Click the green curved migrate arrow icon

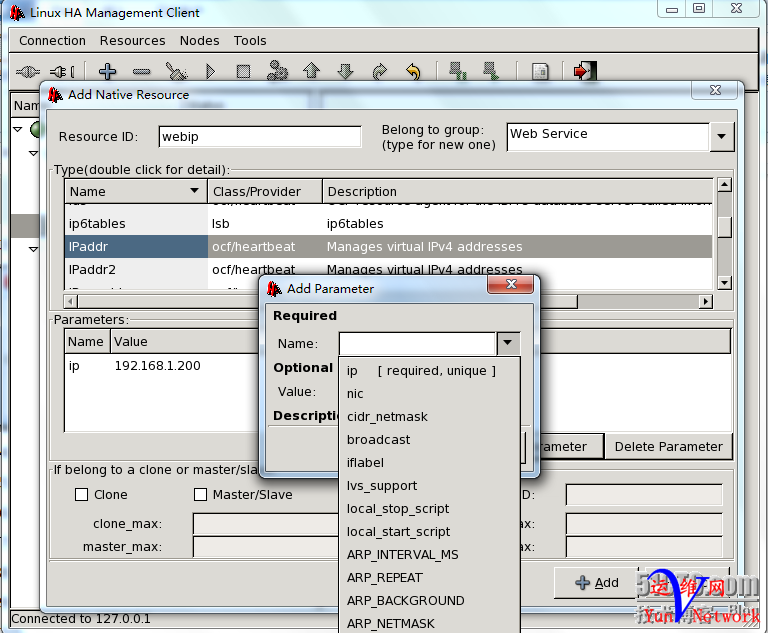pos(380,72)
